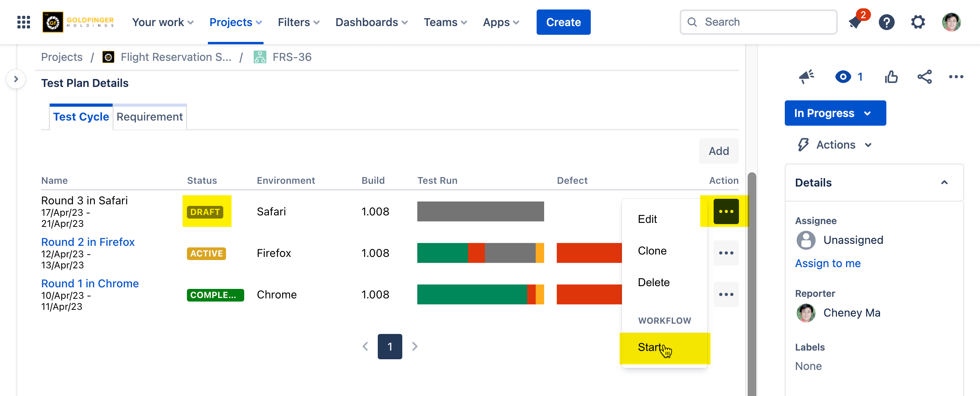
Task: Open the app switcher grid icon
Action: 24,22
